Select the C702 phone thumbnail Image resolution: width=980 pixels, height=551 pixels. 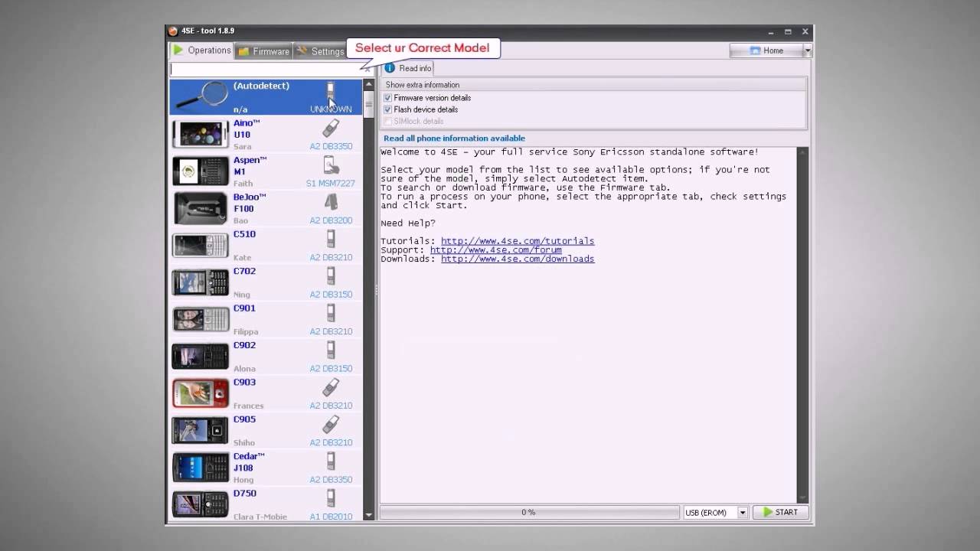(x=201, y=282)
